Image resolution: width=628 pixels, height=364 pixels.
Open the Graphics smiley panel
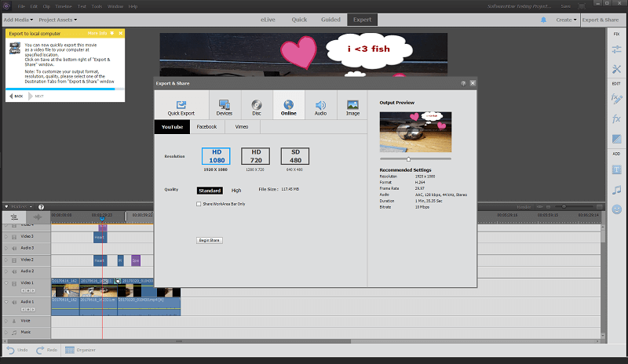point(616,209)
